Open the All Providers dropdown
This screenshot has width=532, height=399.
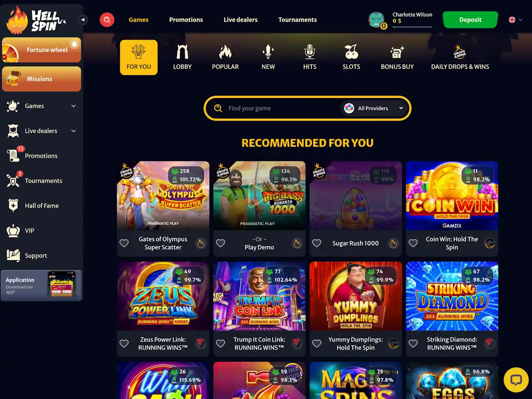pyautogui.click(x=374, y=108)
